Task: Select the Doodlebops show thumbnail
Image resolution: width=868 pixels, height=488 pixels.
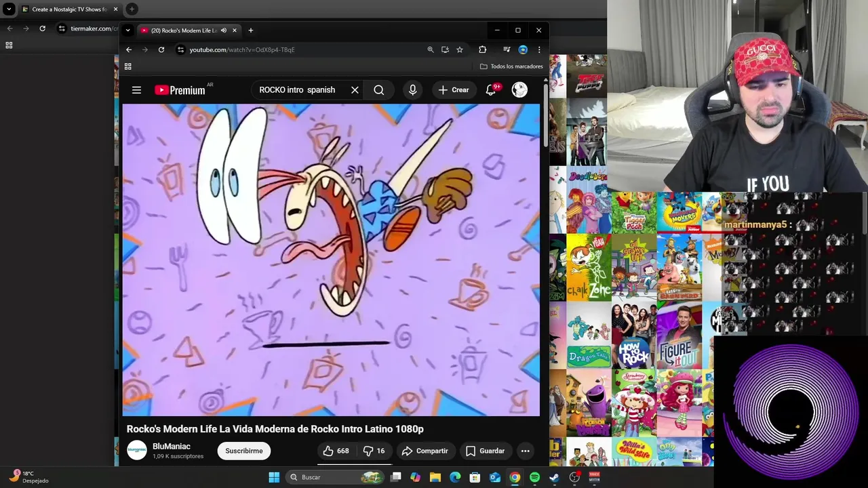Action: 587,200
